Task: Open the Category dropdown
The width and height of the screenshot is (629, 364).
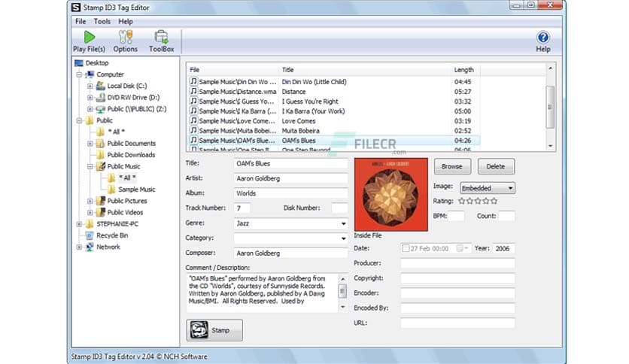Action: click(343, 238)
